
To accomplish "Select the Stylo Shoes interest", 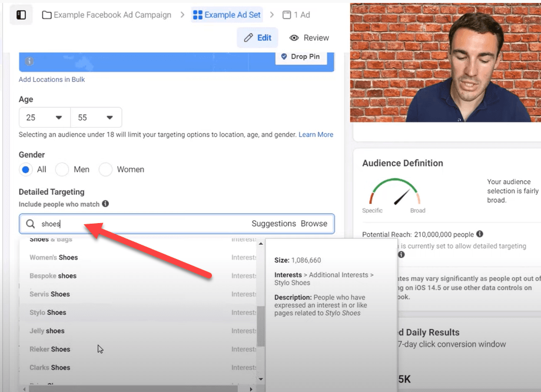I will (138, 313).
